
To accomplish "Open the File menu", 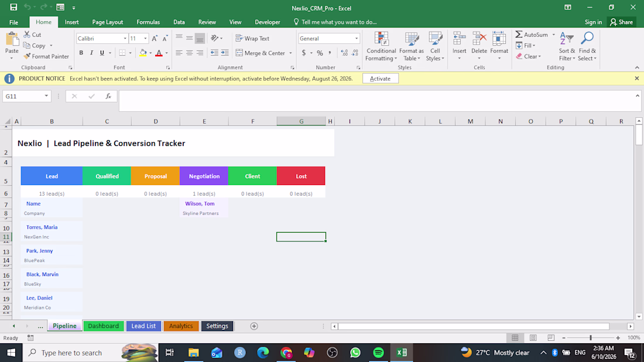I will (13, 22).
